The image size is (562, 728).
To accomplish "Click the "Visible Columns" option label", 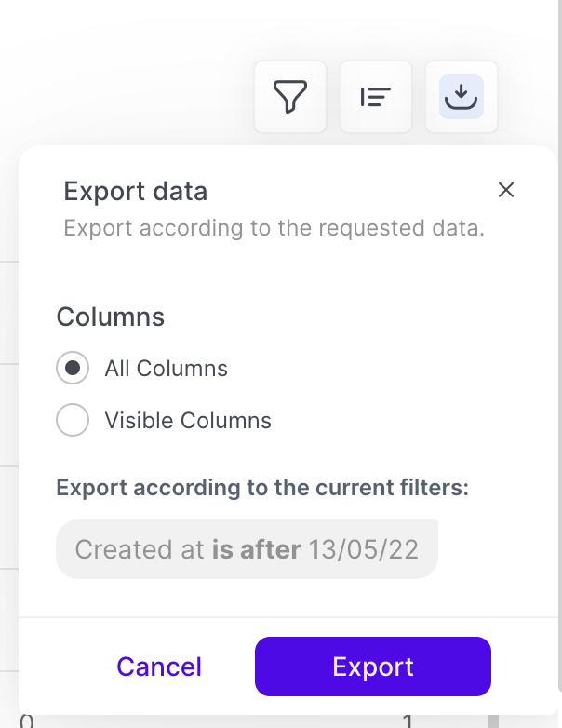I will 188,420.
